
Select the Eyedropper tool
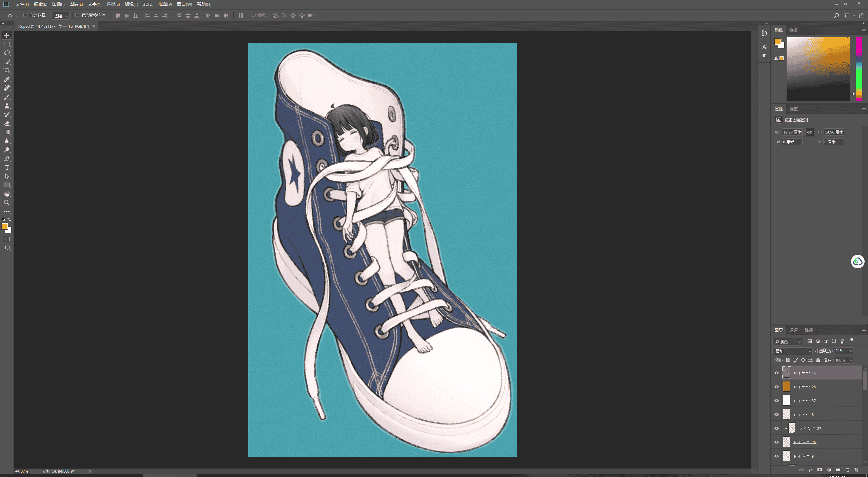tap(7, 79)
